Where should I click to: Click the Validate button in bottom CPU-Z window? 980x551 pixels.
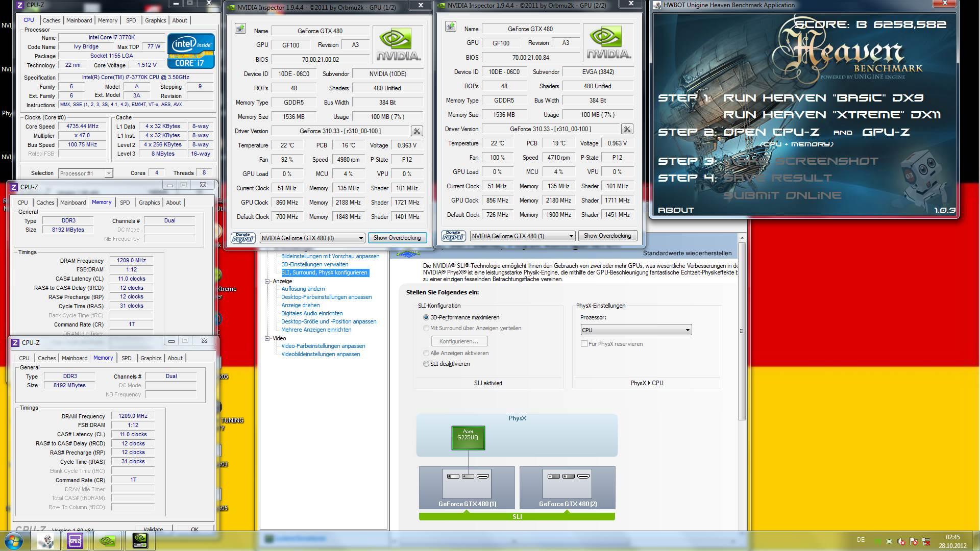(153, 529)
